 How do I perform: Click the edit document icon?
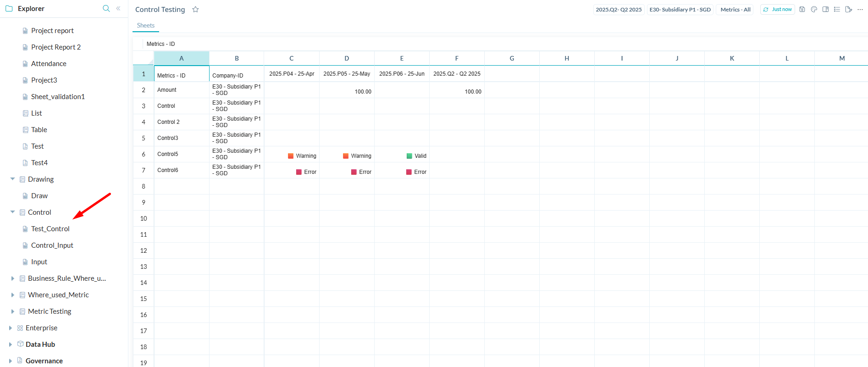[x=848, y=9]
